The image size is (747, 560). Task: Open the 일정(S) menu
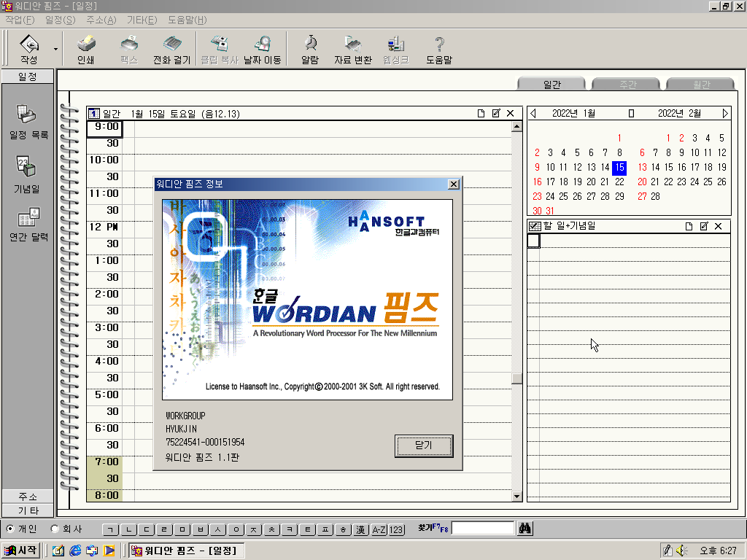point(60,20)
